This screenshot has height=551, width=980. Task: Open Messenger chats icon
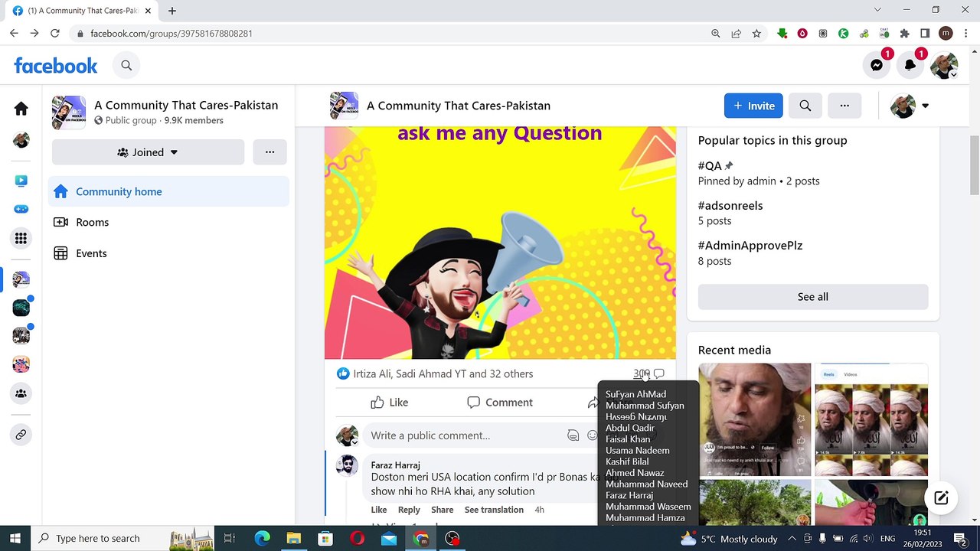(x=877, y=66)
